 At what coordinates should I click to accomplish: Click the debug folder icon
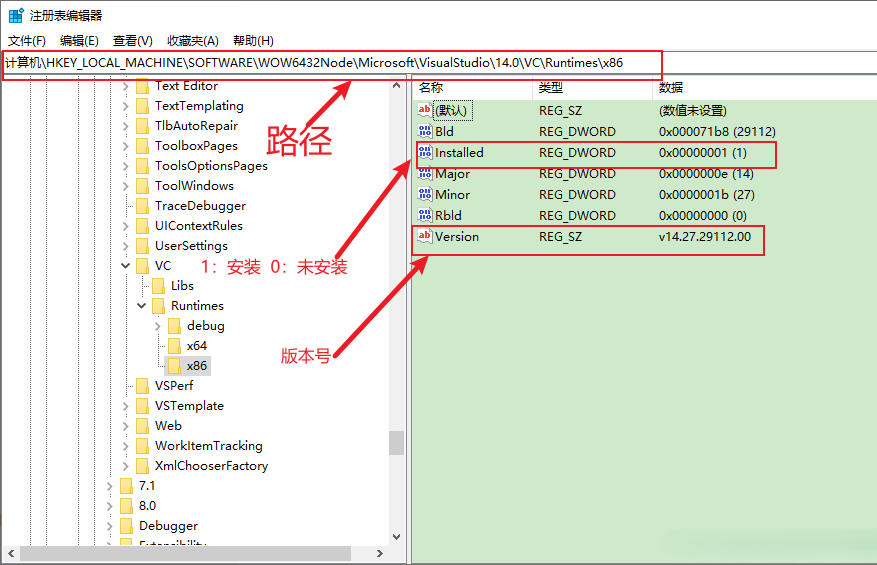click(175, 326)
